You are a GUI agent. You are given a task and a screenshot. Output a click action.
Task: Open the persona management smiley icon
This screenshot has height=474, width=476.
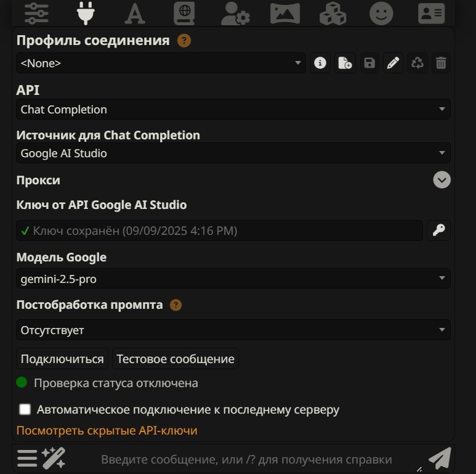pyautogui.click(x=381, y=13)
